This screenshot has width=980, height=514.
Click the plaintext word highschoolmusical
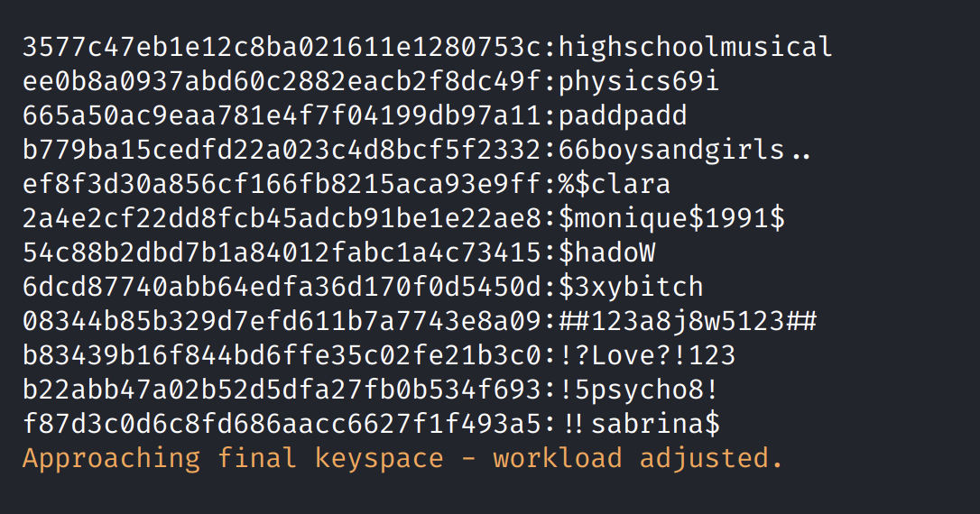tap(696, 47)
